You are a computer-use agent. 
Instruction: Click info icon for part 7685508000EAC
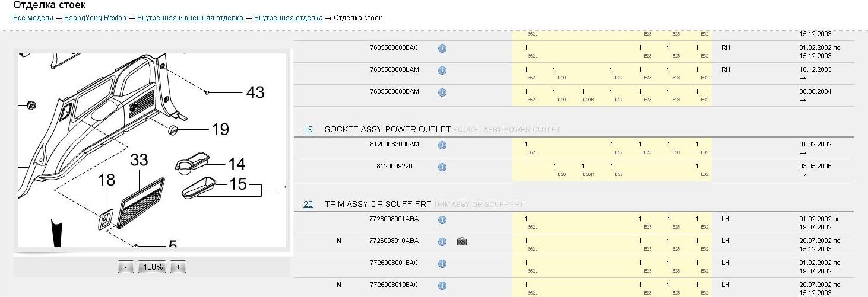(x=442, y=49)
